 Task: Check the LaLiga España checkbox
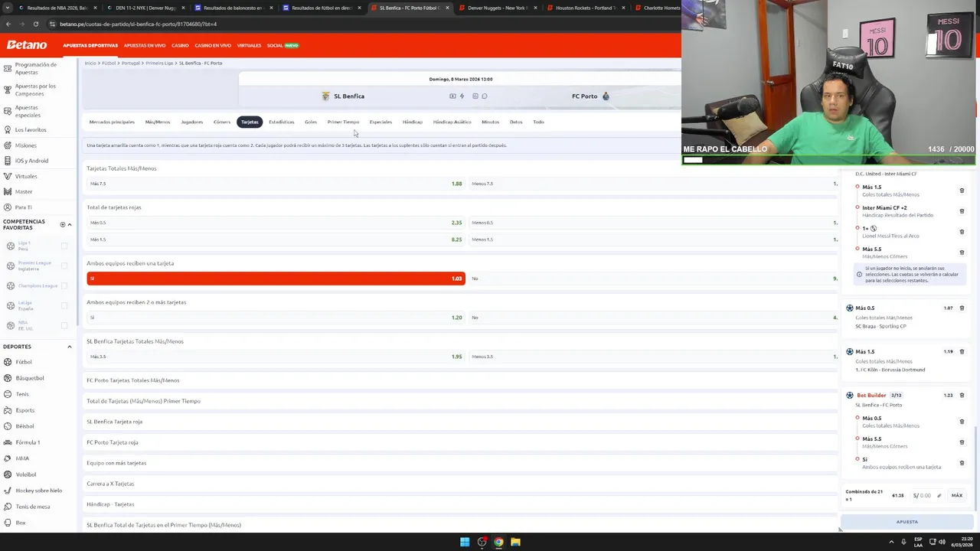[64, 305]
